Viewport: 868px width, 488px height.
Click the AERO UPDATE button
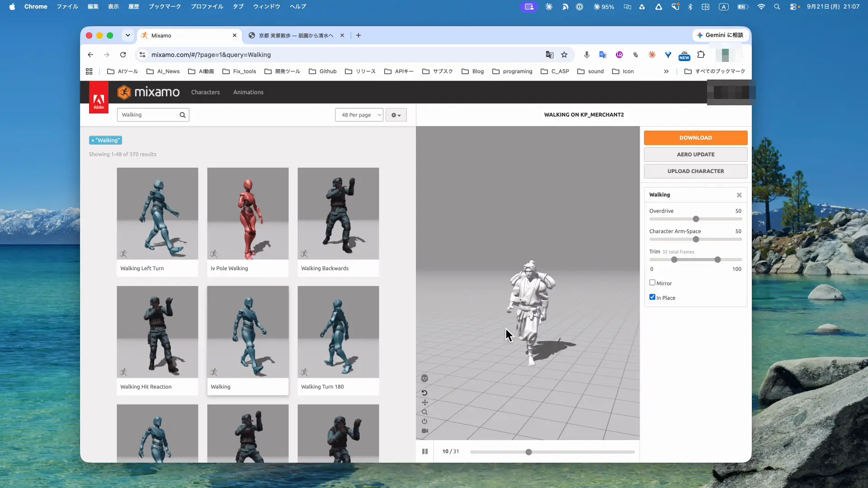695,155
